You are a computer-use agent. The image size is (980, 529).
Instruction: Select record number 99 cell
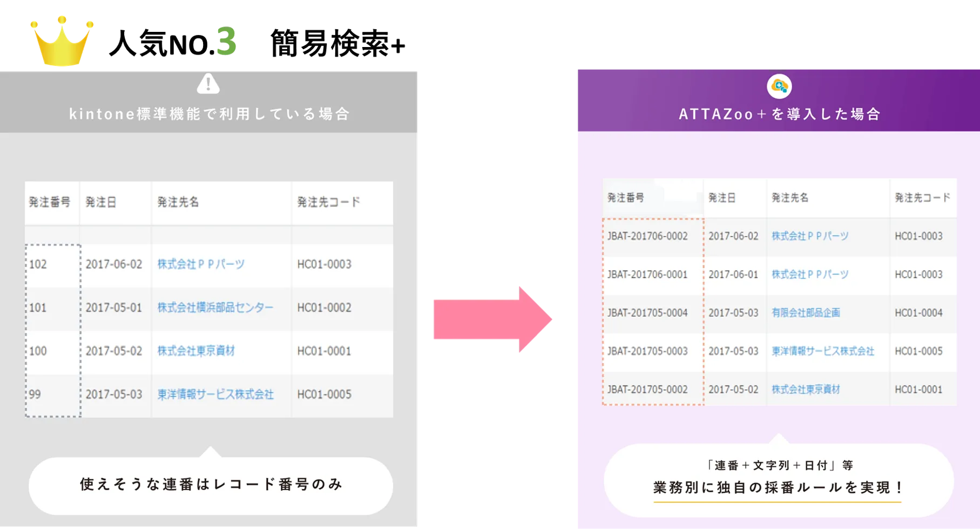pyautogui.click(x=35, y=394)
